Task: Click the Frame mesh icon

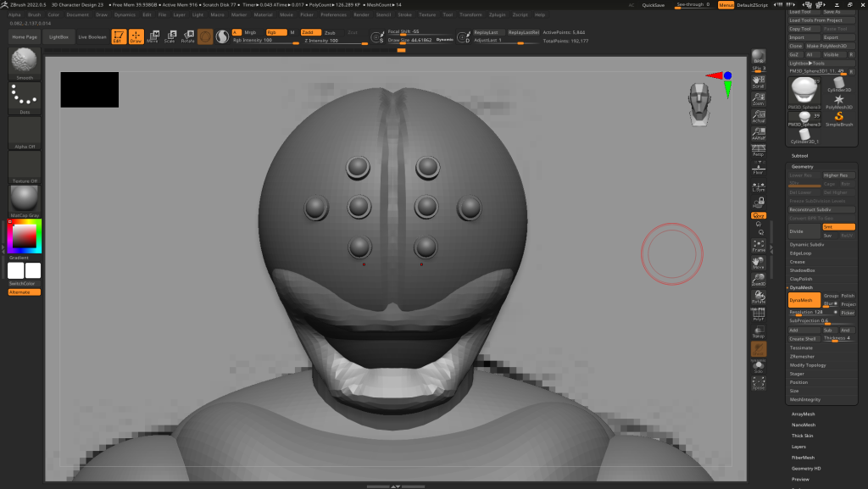Action: point(759,246)
